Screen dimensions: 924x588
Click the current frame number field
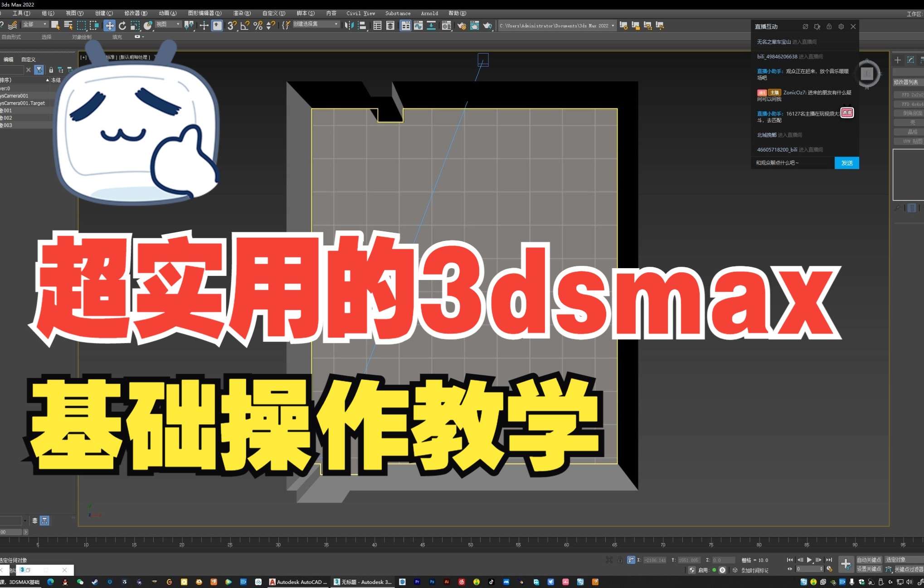[x=809, y=569]
